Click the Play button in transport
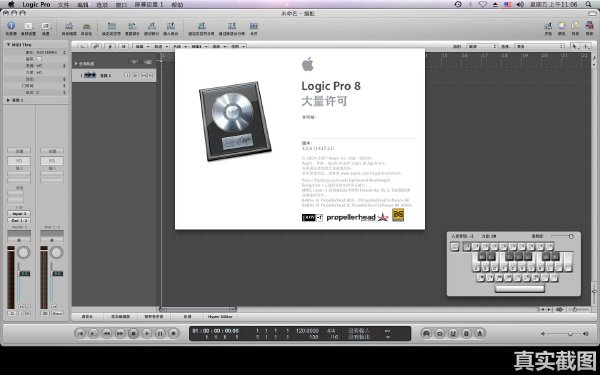The width and height of the screenshot is (600, 375). 147,334
